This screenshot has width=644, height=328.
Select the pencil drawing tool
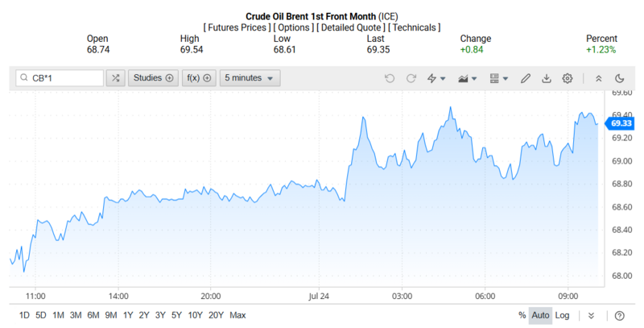[526, 78]
